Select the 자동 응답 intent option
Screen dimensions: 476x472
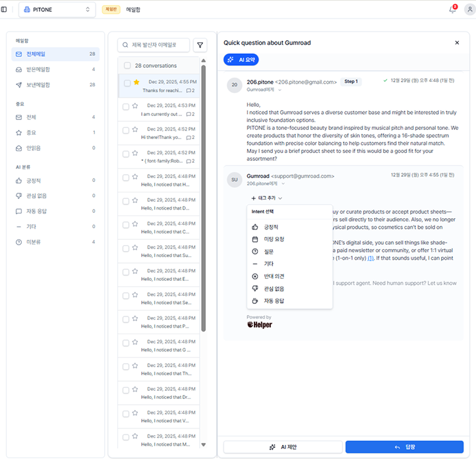click(x=289, y=301)
